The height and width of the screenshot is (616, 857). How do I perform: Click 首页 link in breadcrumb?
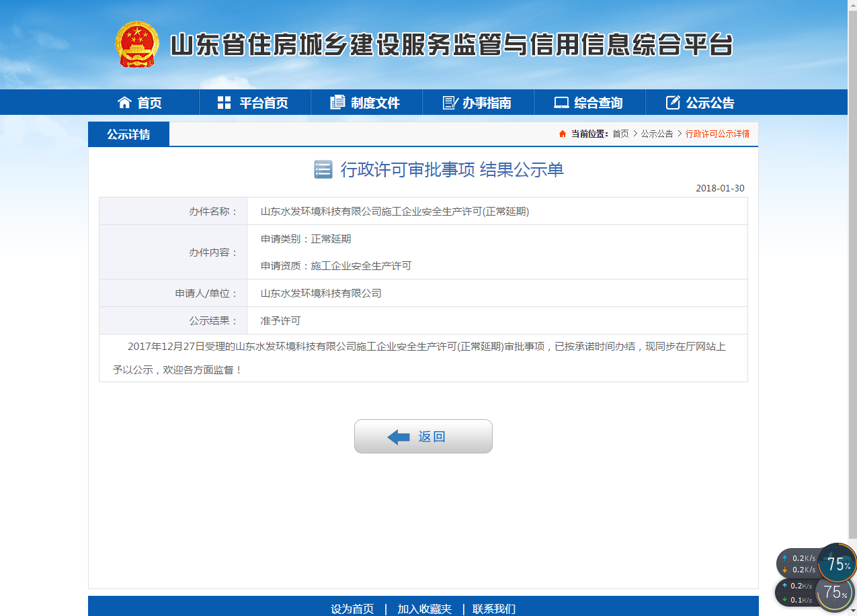620,134
